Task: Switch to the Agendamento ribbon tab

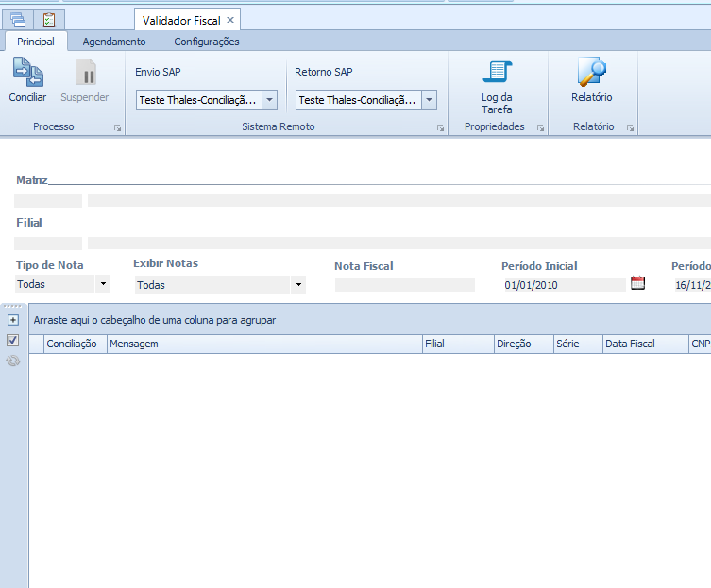Action: pyautogui.click(x=114, y=42)
